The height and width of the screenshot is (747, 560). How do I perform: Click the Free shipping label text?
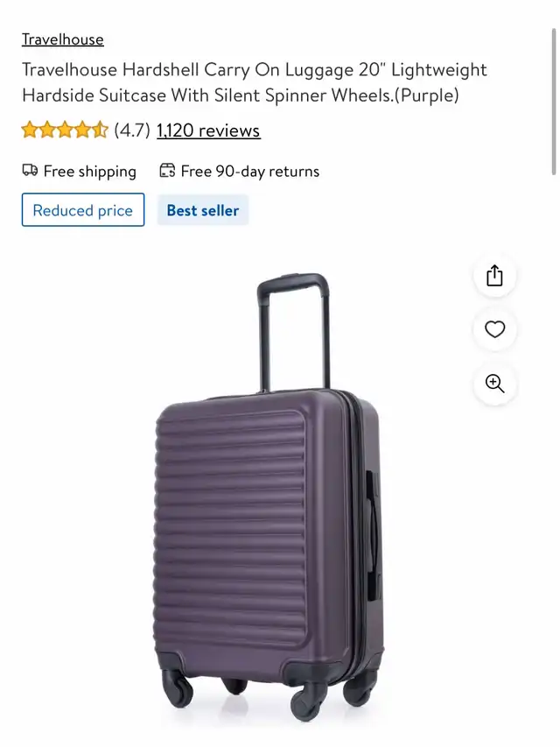(x=89, y=171)
